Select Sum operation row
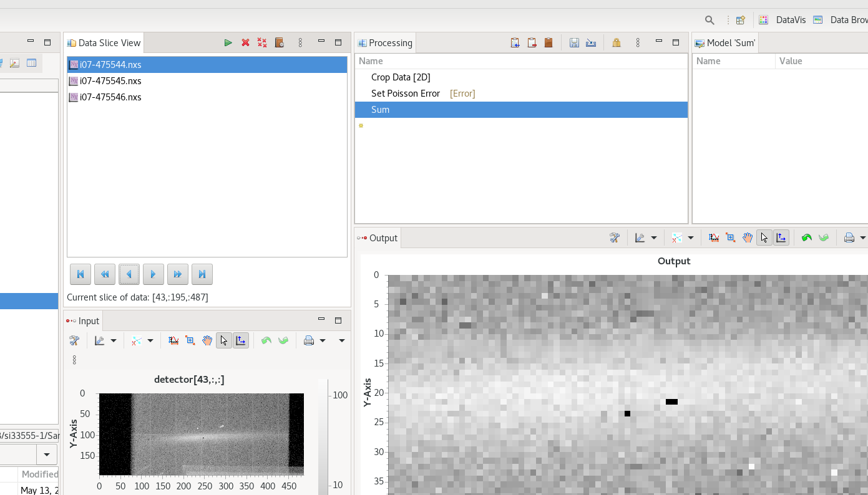868x495 pixels. 521,110
